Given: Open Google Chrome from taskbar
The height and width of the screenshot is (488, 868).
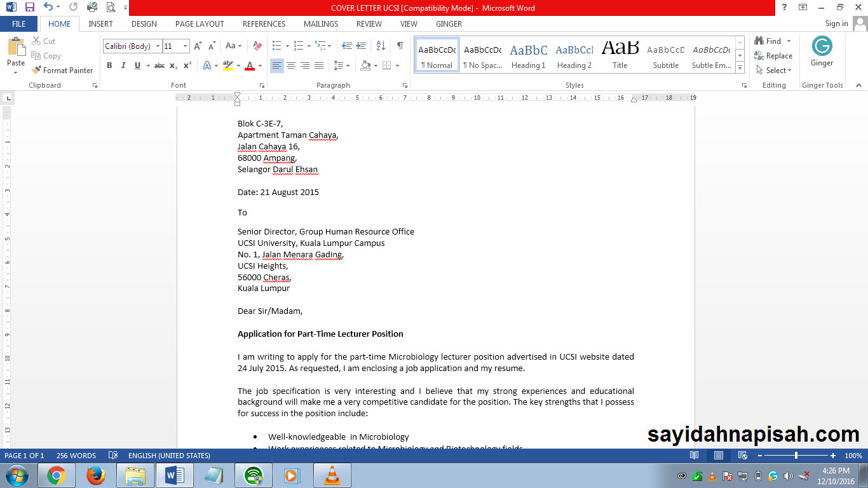Looking at the screenshot, I should (x=56, y=475).
